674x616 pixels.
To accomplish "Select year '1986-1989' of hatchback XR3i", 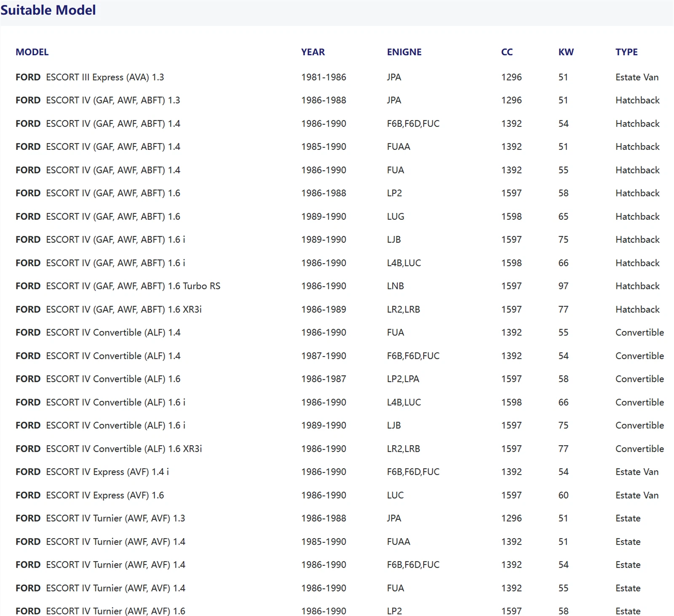I will pos(324,309).
